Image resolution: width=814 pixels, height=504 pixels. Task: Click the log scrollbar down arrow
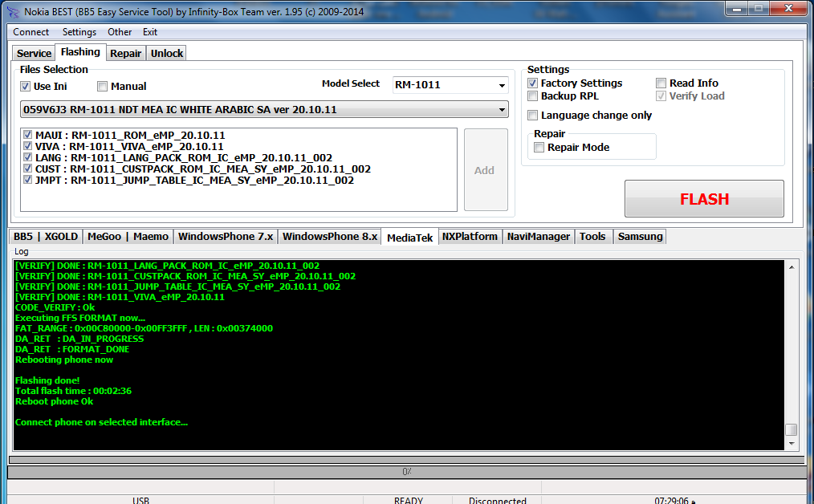pos(792,444)
